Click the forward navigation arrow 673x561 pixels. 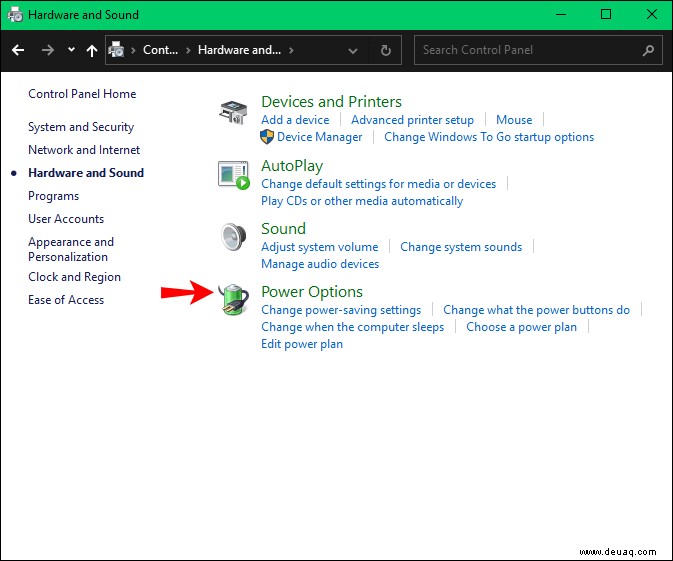click(x=48, y=50)
